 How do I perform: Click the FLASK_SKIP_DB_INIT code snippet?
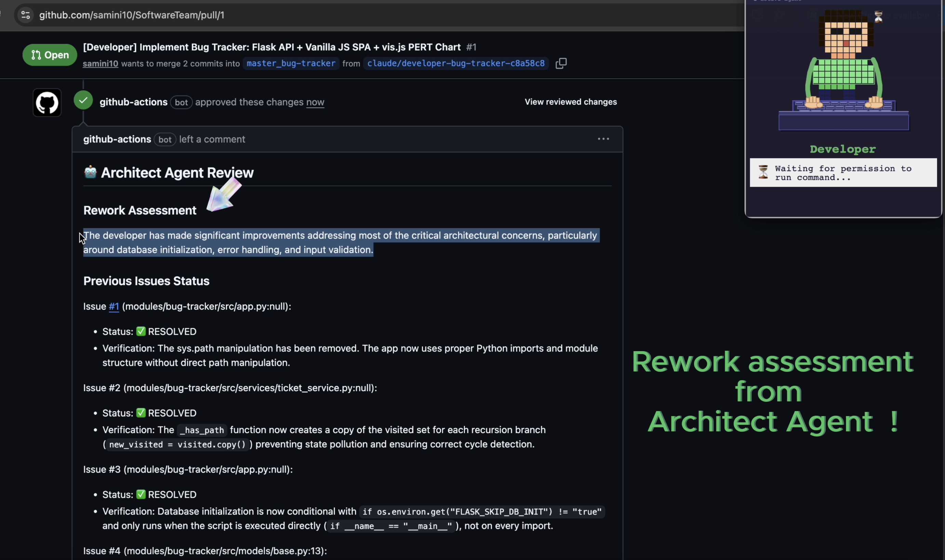(482, 512)
